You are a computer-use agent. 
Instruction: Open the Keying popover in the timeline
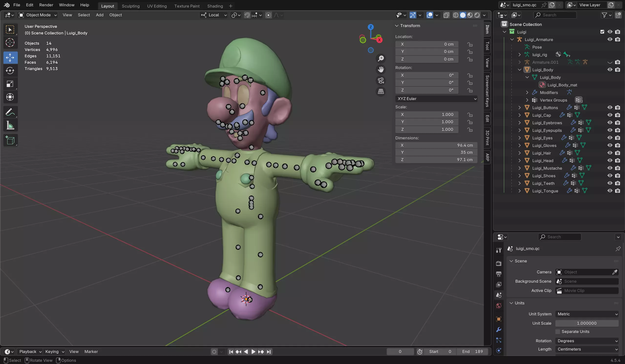(x=54, y=352)
